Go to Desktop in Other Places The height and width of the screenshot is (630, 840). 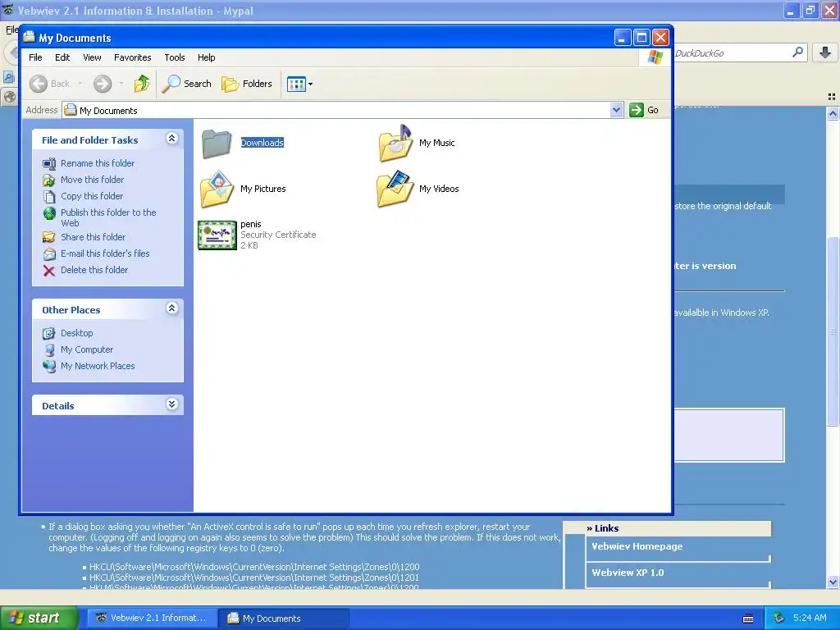[x=76, y=333]
